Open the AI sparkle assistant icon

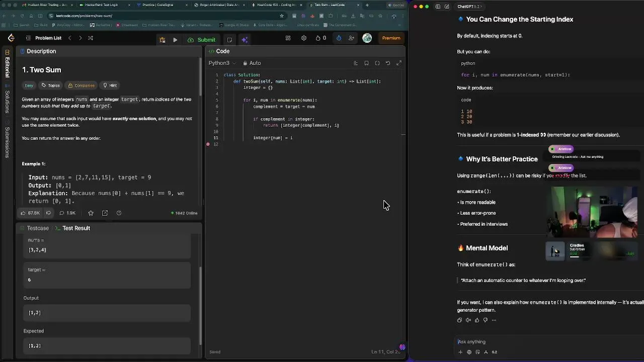(x=245, y=40)
